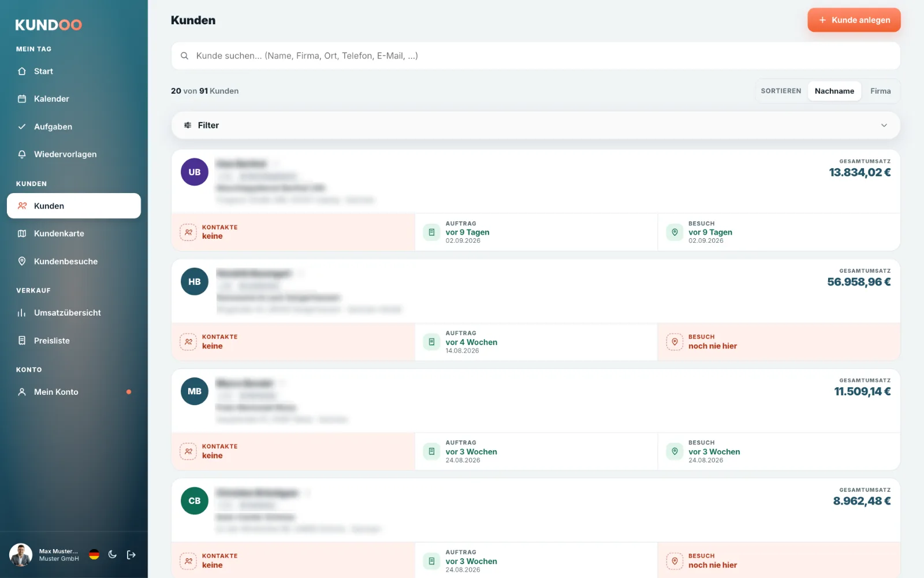Open customer HB avatar
The height and width of the screenshot is (578, 924).
(195, 281)
